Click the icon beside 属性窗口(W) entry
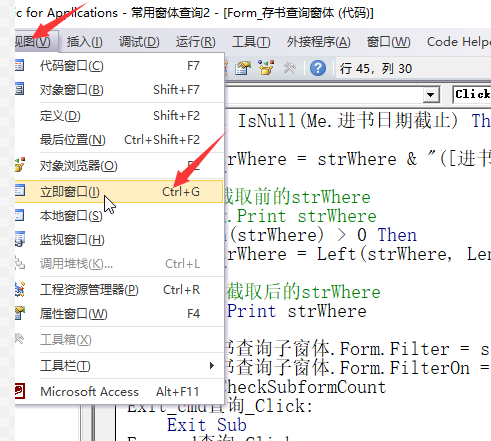This screenshot has width=491, height=441. tap(20, 313)
